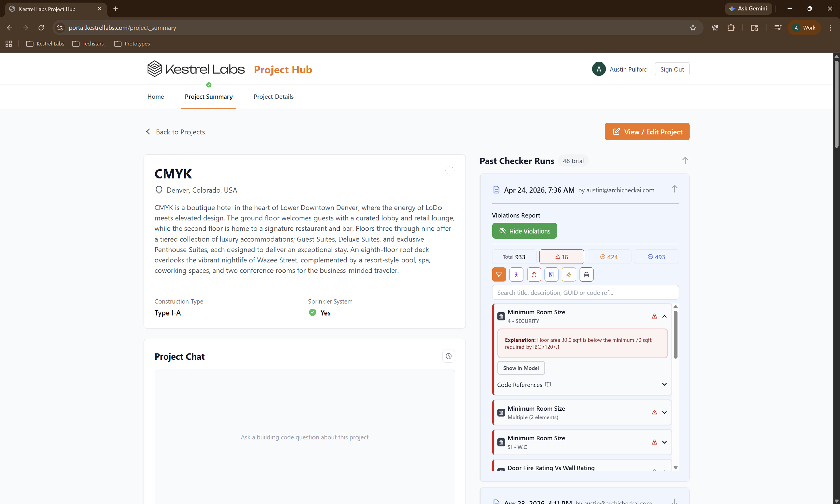Viewport: 840px width, 504px height.
Task: Click the browser address bar URL
Action: pyautogui.click(x=122, y=28)
